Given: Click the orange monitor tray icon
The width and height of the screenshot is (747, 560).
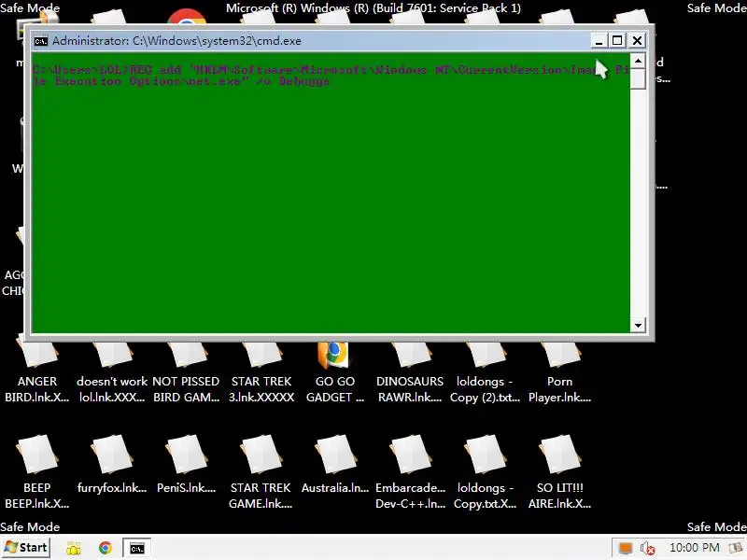Looking at the screenshot, I should tap(625, 548).
